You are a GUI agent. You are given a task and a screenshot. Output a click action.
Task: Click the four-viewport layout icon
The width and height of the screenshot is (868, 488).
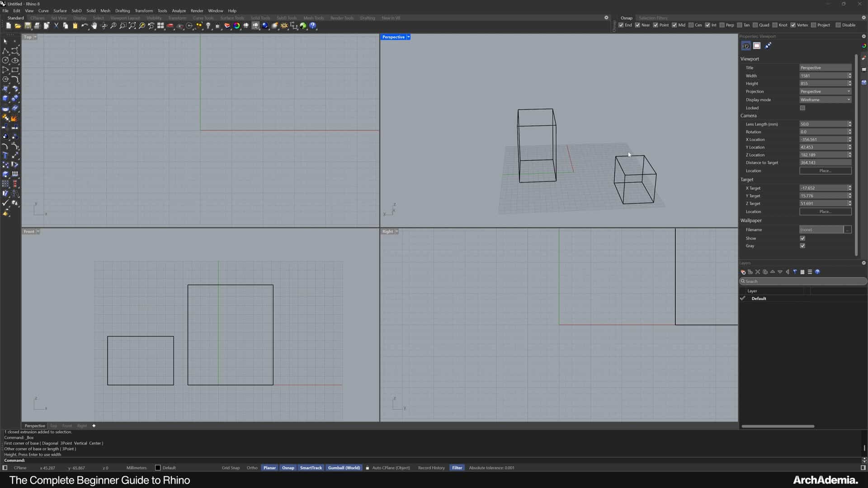160,26
